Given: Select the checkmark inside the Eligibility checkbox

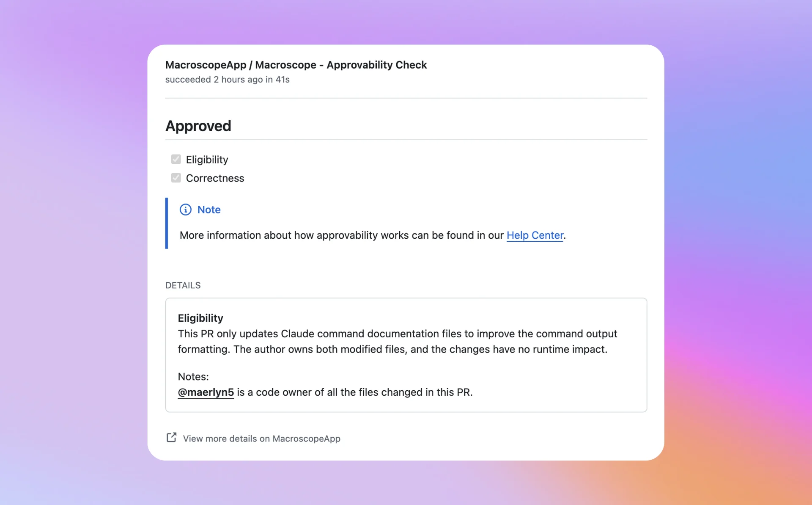Looking at the screenshot, I should [x=176, y=159].
